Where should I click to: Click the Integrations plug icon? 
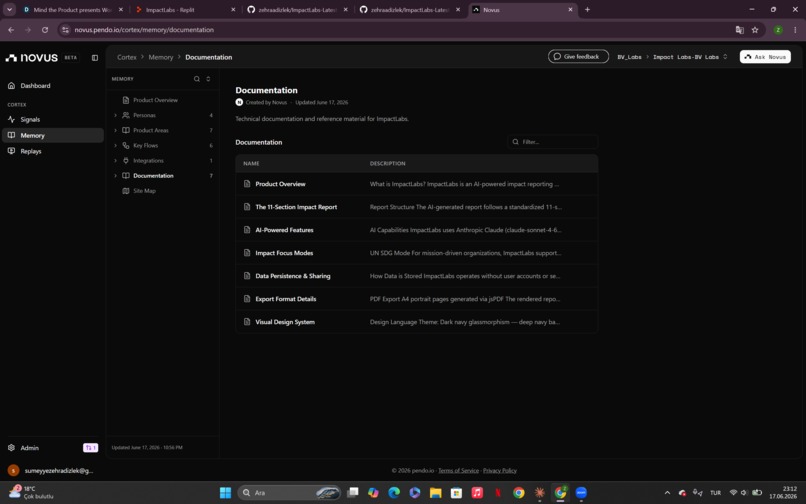(126, 160)
